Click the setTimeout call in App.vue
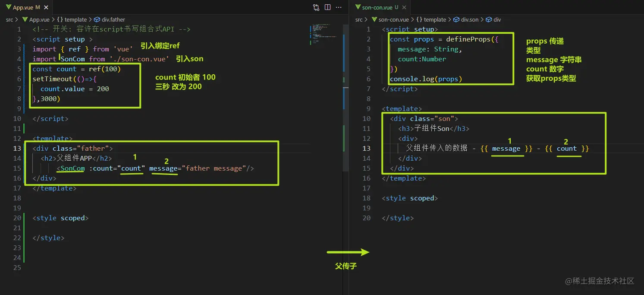The width and height of the screenshot is (644, 295). (x=65, y=79)
